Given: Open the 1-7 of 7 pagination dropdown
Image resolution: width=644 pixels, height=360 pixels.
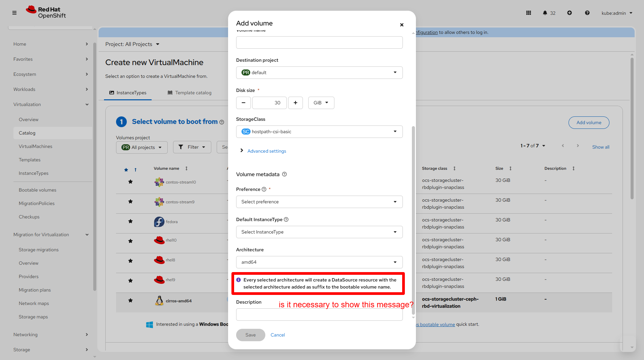Looking at the screenshot, I should click(533, 146).
